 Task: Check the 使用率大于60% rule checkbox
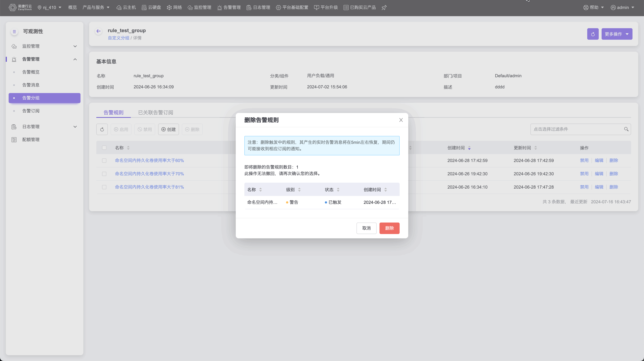click(x=104, y=161)
